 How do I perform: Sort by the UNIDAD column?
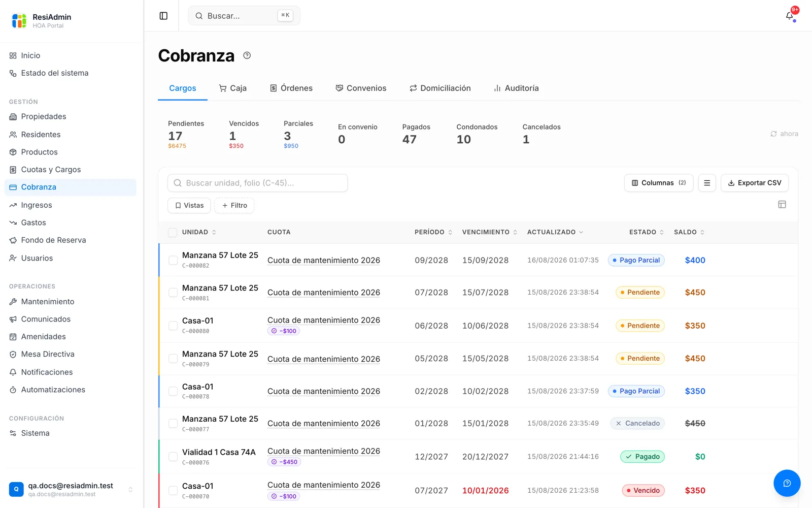click(x=199, y=232)
